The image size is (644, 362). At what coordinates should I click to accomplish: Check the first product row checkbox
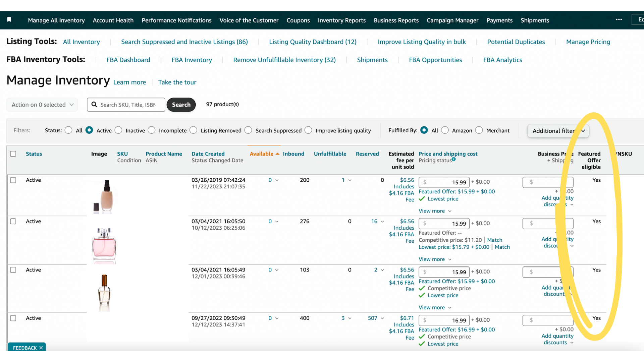tap(13, 180)
